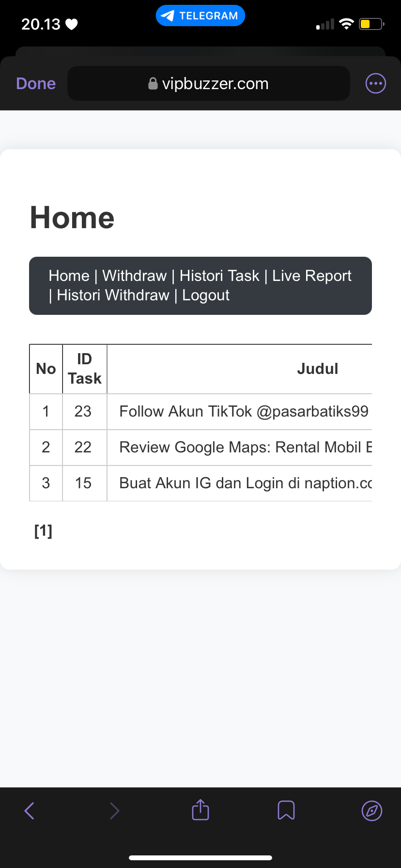The image size is (401, 868).
Task: Tap the Telegram return pill
Action: point(200,15)
